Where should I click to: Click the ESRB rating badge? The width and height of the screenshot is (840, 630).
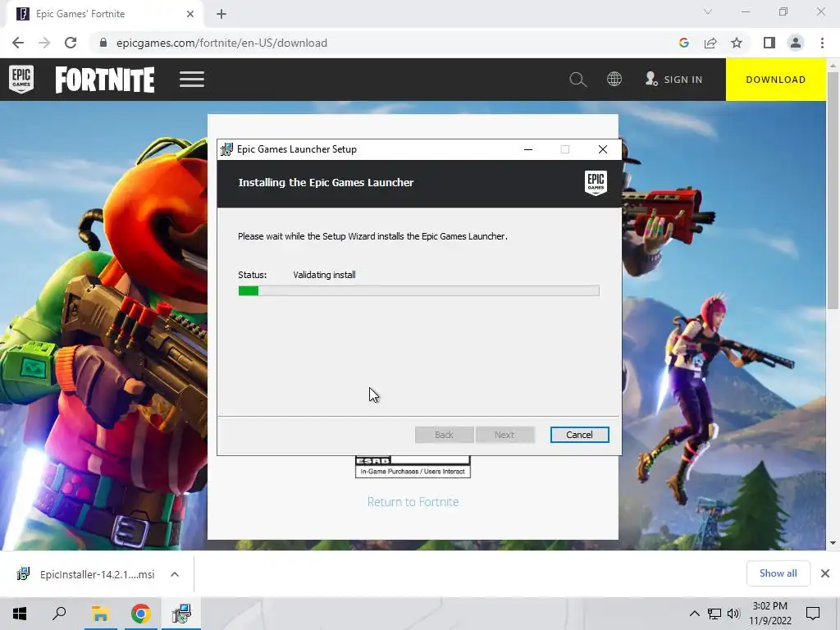(413, 467)
